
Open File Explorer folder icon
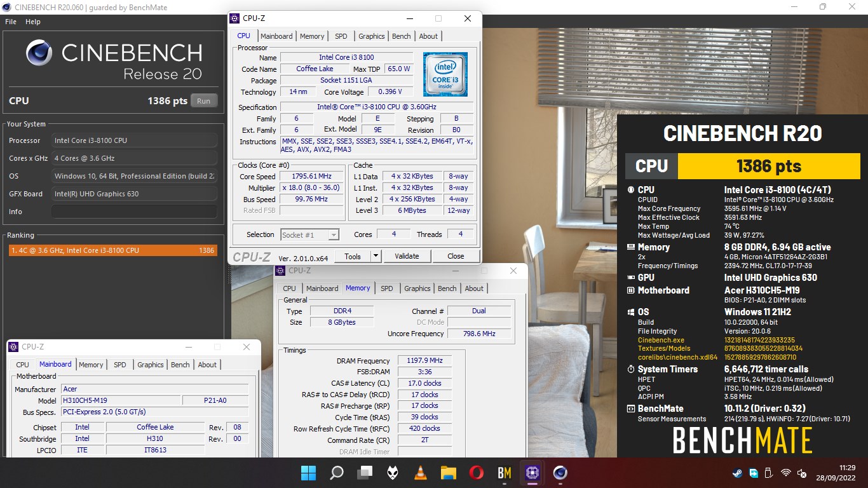pos(449,473)
